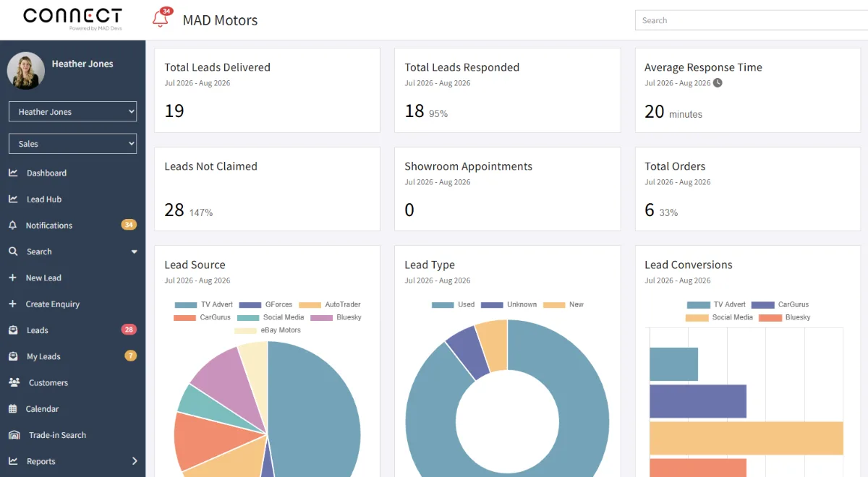Go to Dashboard in the sidebar

tap(46, 173)
